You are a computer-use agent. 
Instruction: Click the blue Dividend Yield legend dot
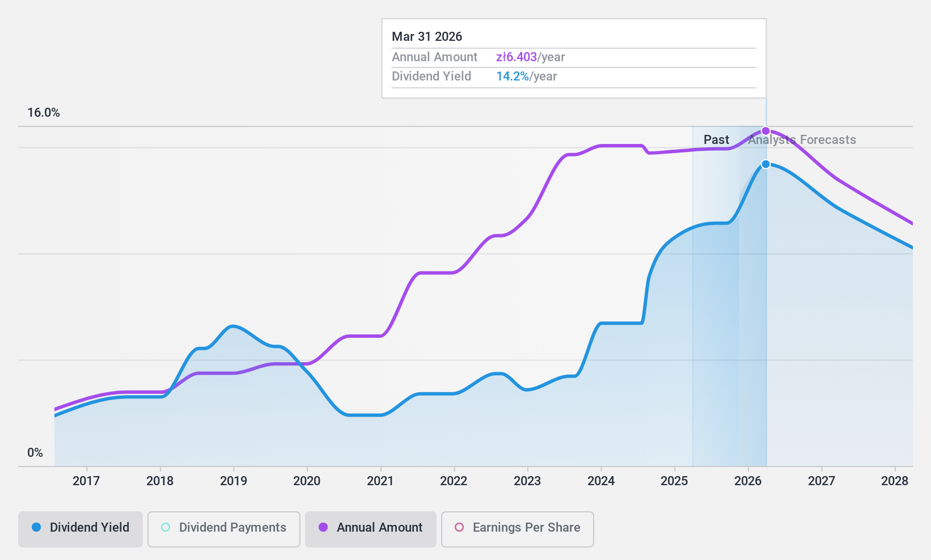point(36,528)
